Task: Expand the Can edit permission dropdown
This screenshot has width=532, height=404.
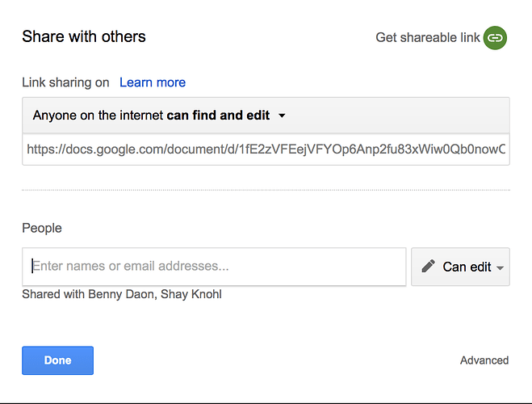Action: click(460, 267)
